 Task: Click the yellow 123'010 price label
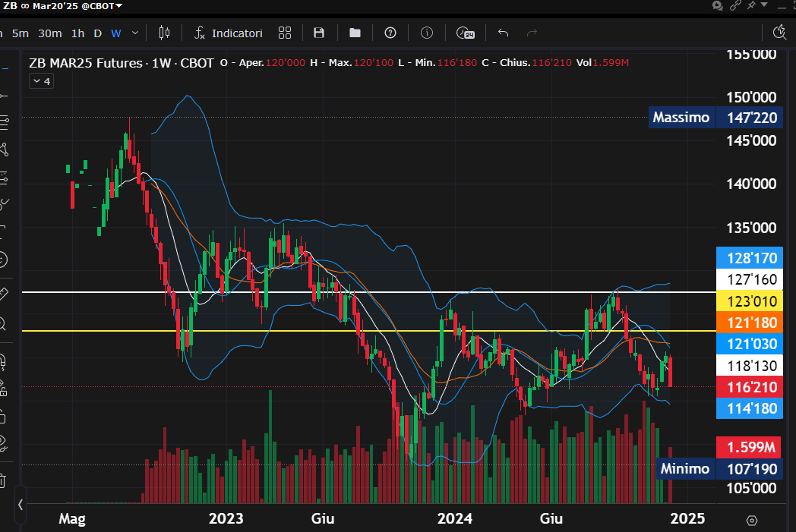(x=747, y=301)
